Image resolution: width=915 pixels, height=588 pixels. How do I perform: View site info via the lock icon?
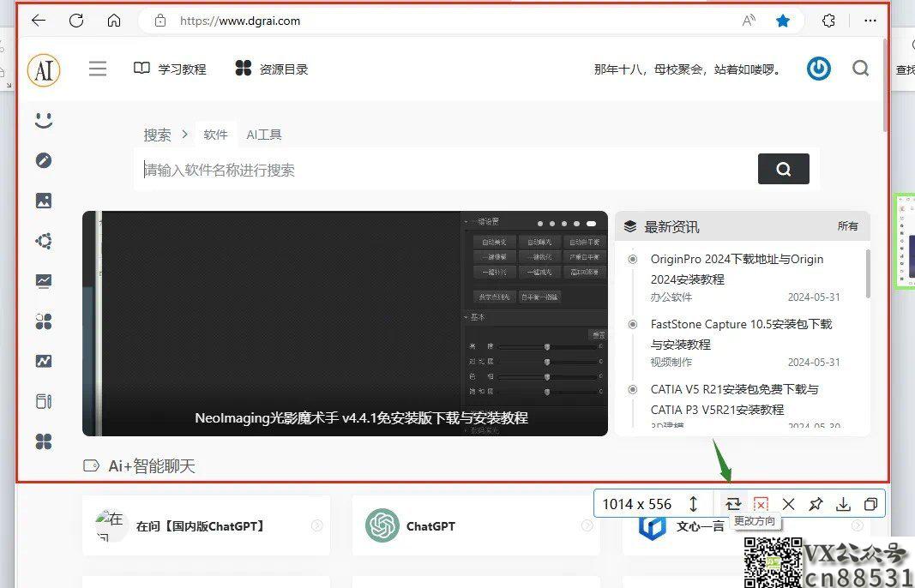click(x=160, y=21)
